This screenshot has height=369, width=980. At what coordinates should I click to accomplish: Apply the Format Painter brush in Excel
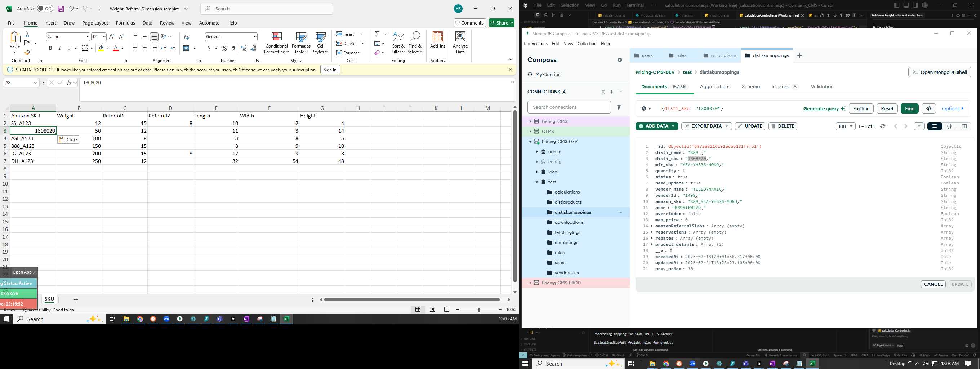[27, 53]
